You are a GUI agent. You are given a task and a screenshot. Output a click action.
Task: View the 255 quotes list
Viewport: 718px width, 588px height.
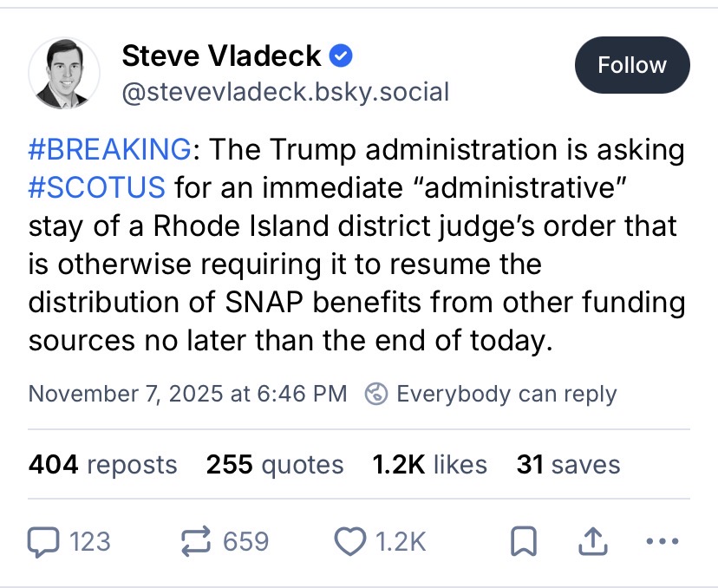[274, 465]
